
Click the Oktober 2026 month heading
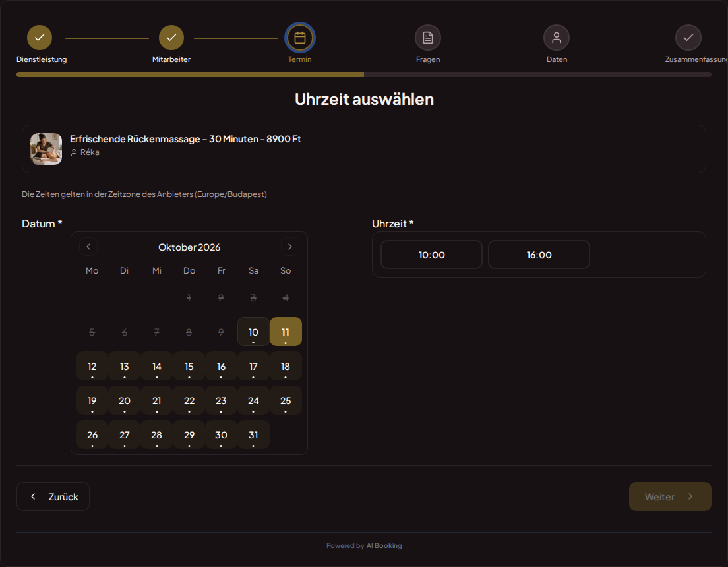click(x=189, y=247)
